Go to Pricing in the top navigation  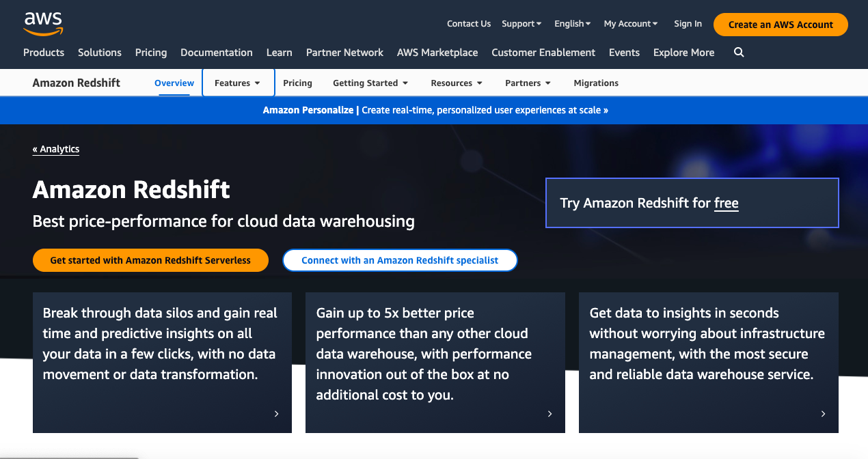[151, 53]
